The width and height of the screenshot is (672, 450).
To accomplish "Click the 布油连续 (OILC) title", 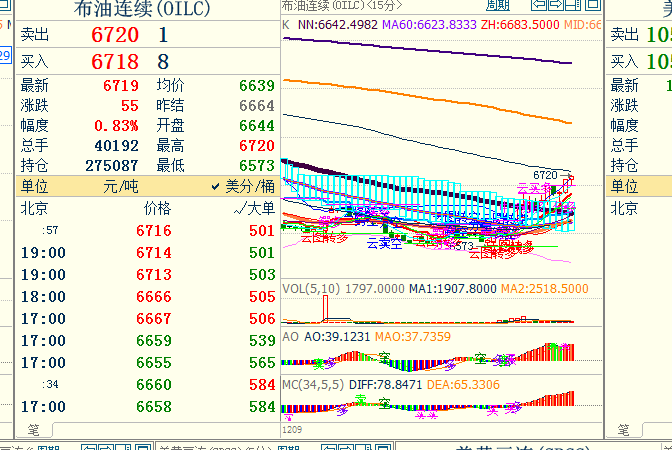I will click(x=144, y=9).
